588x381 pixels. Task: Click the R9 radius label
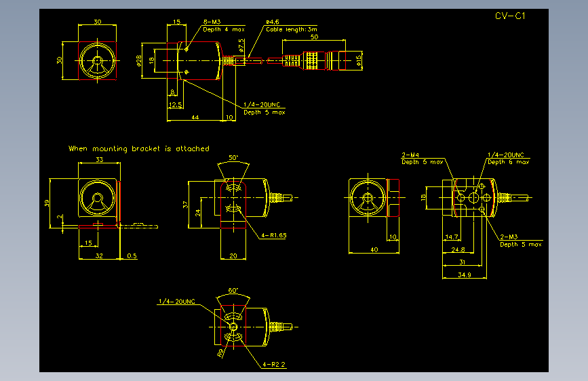pos(220,353)
